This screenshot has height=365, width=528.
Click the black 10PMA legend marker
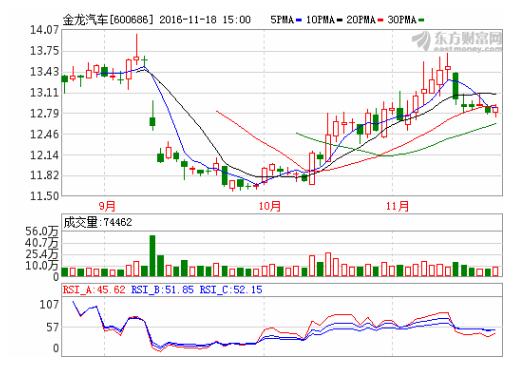[340, 20]
